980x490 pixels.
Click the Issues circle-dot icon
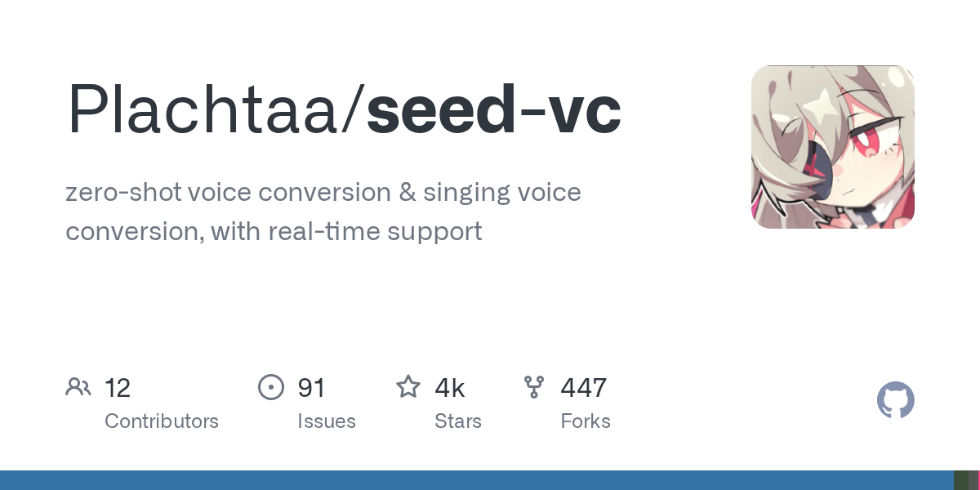tap(271, 387)
